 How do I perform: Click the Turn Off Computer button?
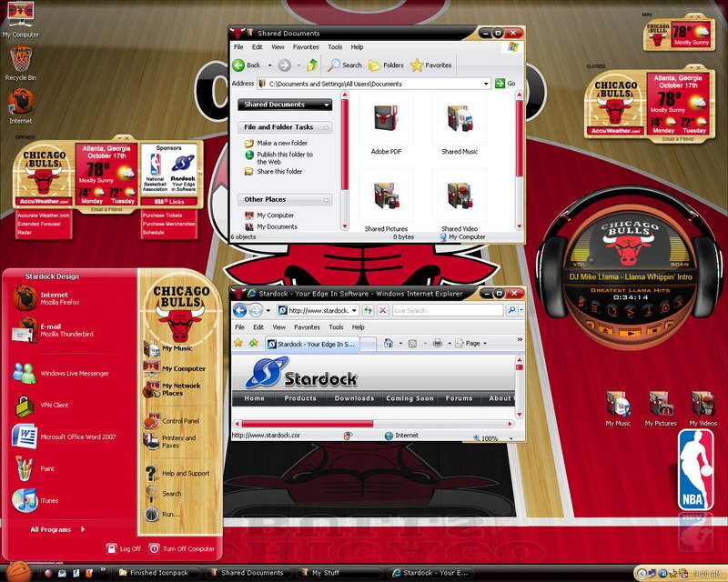pyautogui.click(x=182, y=548)
